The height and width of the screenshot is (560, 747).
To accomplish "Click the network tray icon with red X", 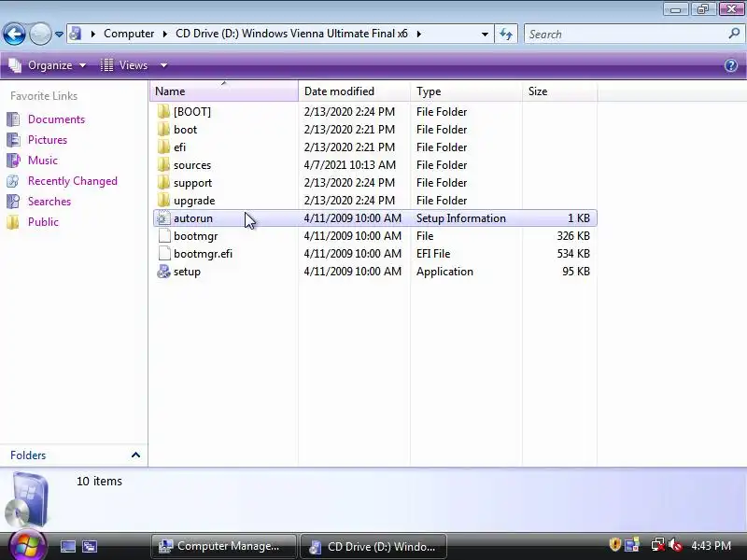I will click(658, 545).
